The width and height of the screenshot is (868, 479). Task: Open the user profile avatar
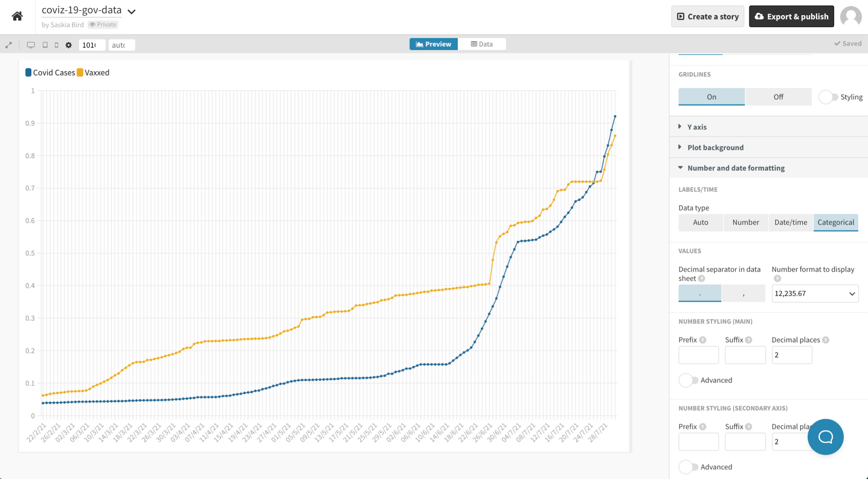tap(851, 17)
